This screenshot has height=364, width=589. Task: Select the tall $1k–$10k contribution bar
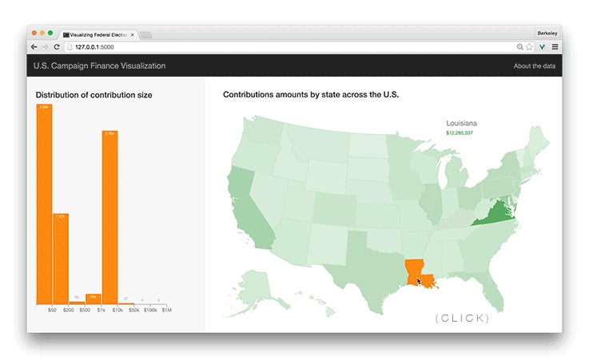coord(109,217)
